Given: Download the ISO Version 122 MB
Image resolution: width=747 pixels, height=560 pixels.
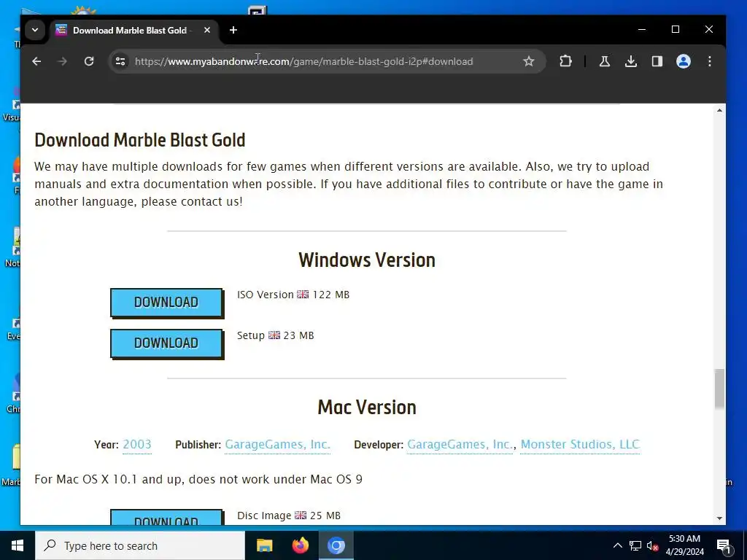Looking at the screenshot, I should point(166,303).
